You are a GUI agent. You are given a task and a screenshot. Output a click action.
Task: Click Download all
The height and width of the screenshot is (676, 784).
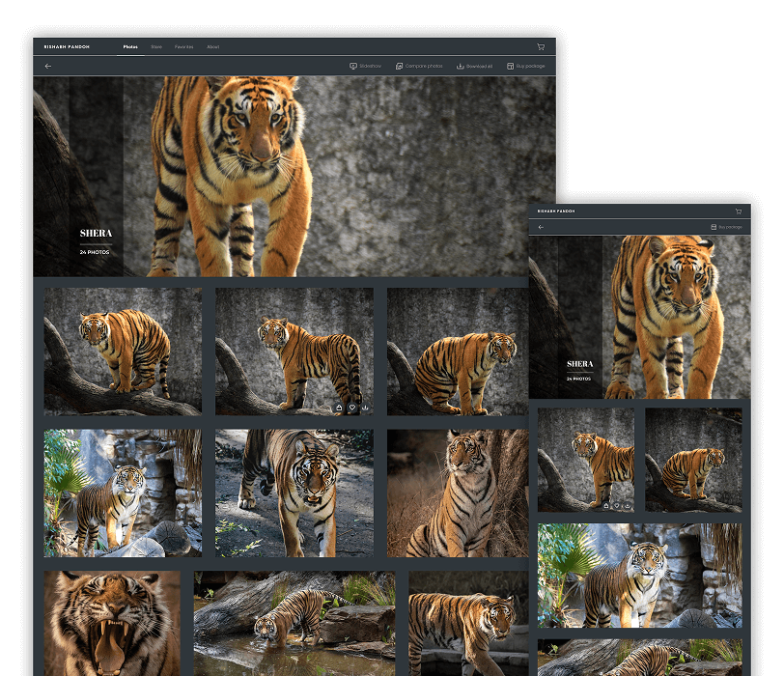(474, 67)
